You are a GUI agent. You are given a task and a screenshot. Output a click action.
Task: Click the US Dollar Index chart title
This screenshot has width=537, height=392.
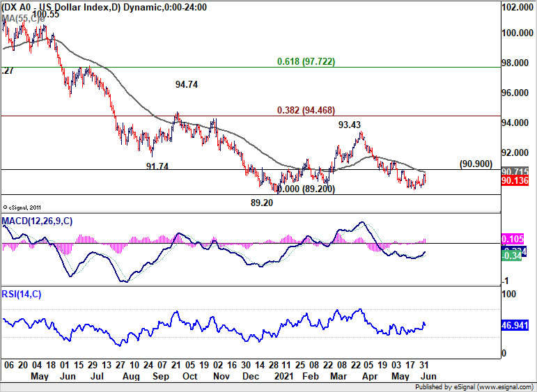(x=104, y=7)
